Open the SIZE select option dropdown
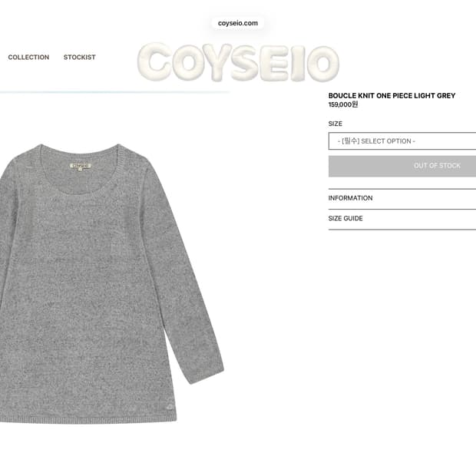The height and width of the screenshot is (476, 476). pos(402,141)
